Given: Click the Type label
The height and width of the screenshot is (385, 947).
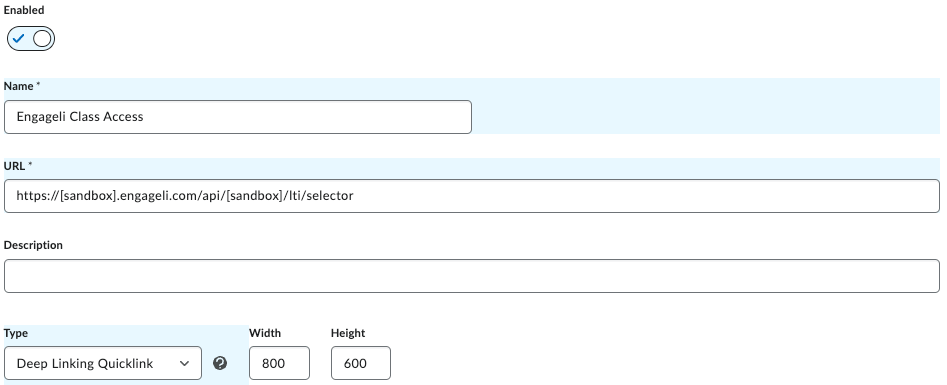Looking at the screenshot, I should (x=16, y=333).
